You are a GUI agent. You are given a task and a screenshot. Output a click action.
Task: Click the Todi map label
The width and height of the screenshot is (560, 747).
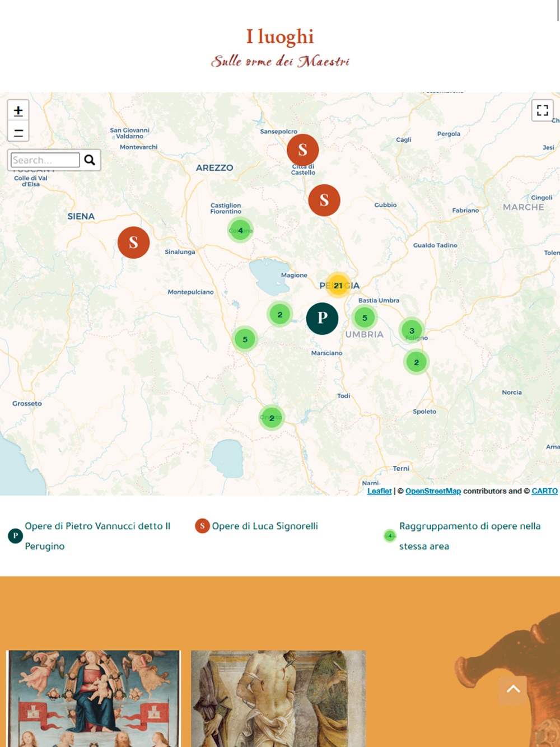tap(344, 396)
